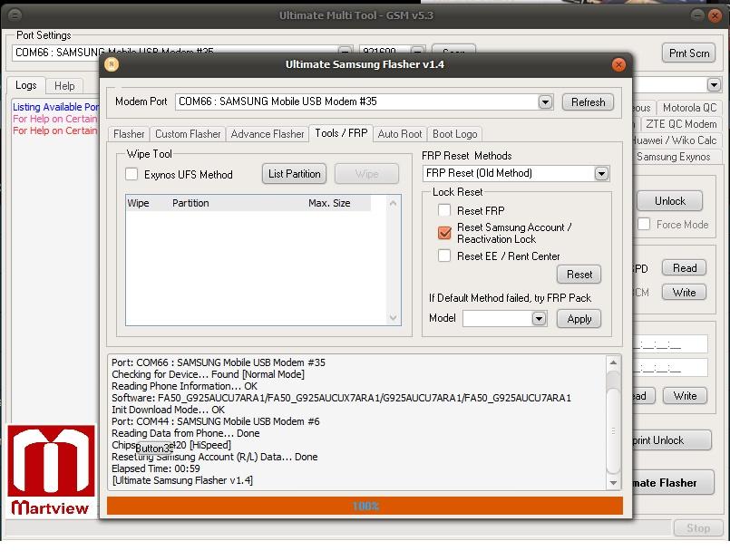Open the Model dropdown for FRP Pack
This screenshot has width=730, height=560.
pyautogui.click(x=540, y=319)
